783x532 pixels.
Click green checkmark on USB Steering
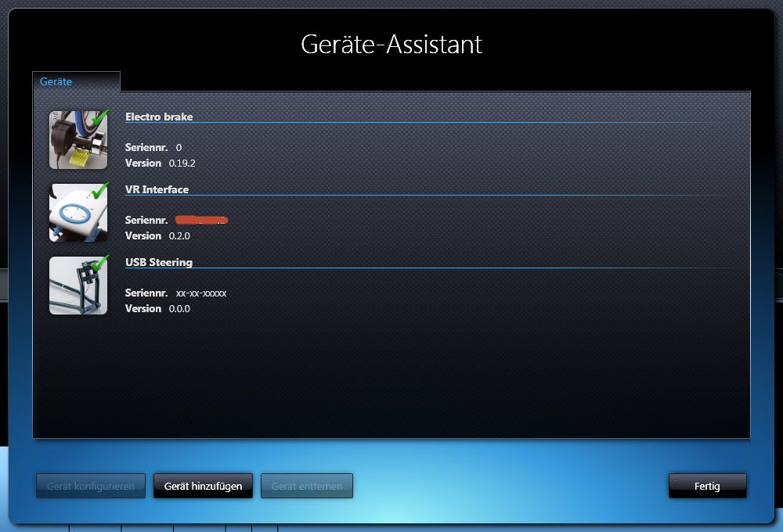coord(99,262)
